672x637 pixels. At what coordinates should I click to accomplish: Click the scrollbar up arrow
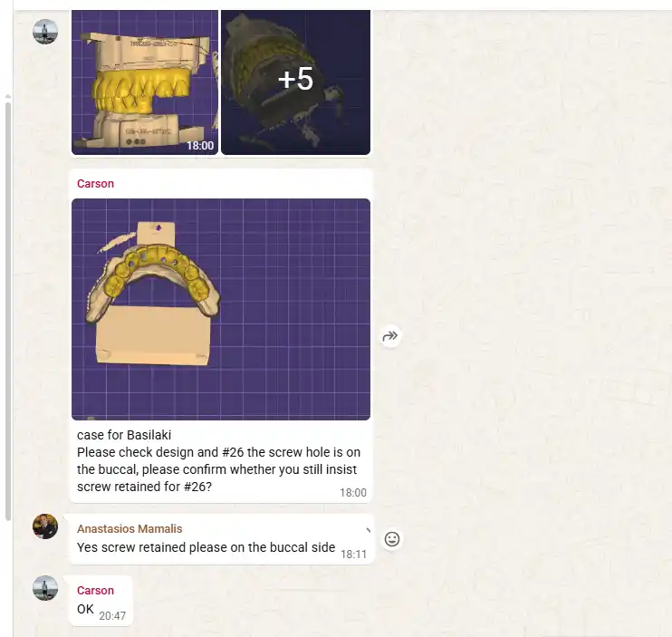8,97
